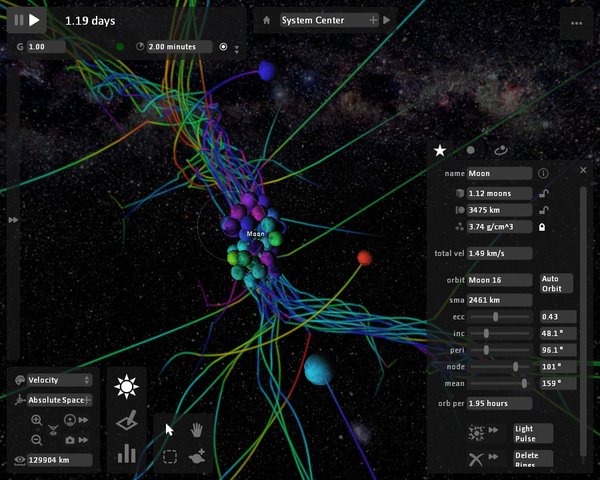This screenshot has height=480, width=600.
Task: Pause the simulation
Action: (19, 20)
